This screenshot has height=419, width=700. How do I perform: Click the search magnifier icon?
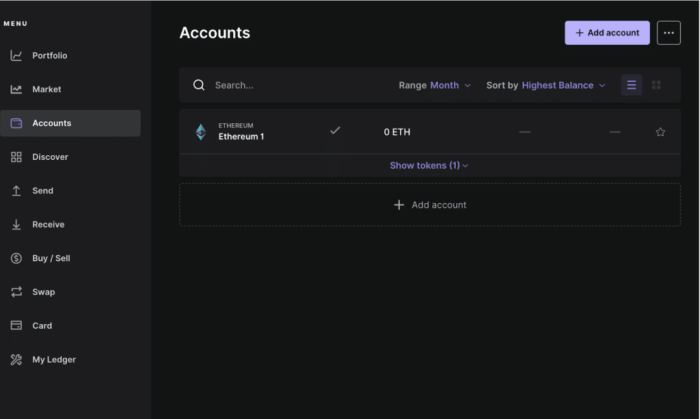tap(199, 85)
